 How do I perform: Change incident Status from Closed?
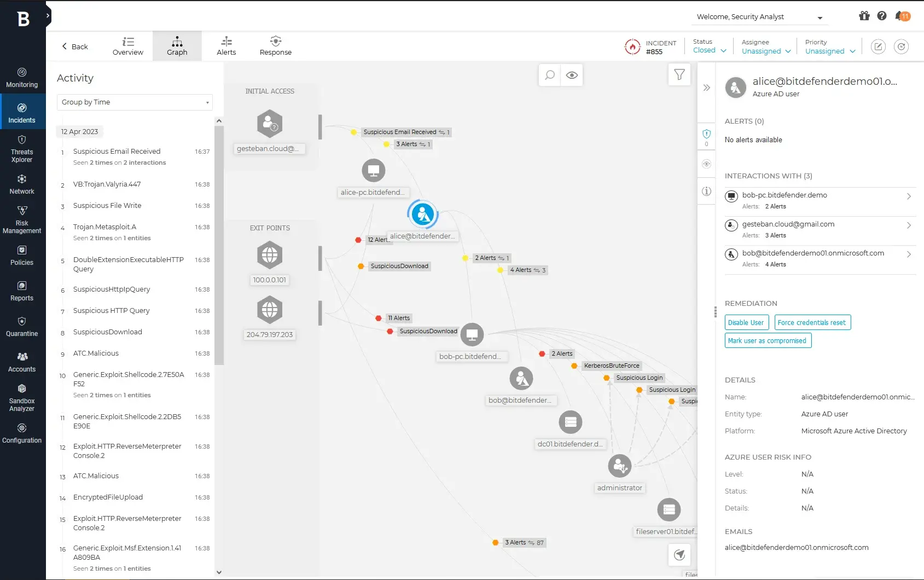click(x=709, y=50)
